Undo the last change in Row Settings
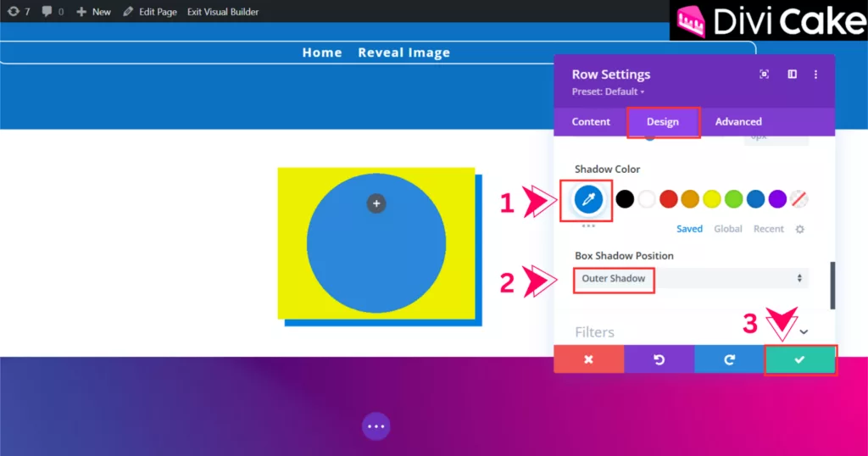 [x=659, y=359]
